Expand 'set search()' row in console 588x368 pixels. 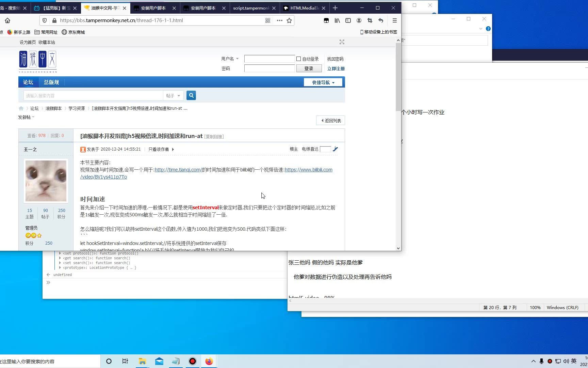click(x=60, y=263)
